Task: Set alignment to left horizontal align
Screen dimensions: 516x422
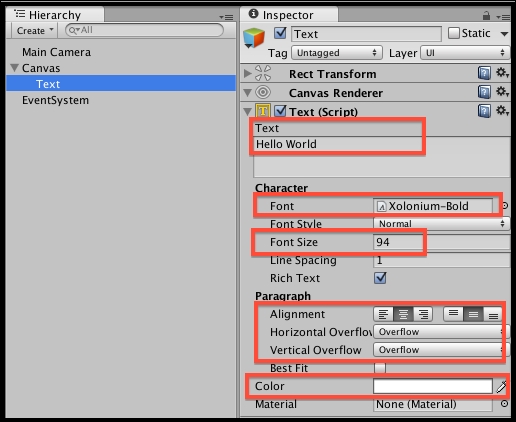Action: tap(384, 314)
